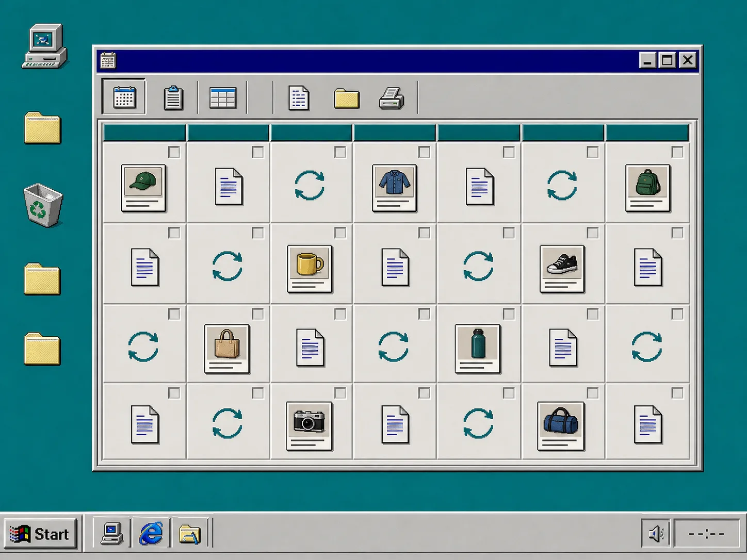This screenshot has width=747, height=560.
Task: Click the document icon right of the duffel bag
Action: (648, 425)
